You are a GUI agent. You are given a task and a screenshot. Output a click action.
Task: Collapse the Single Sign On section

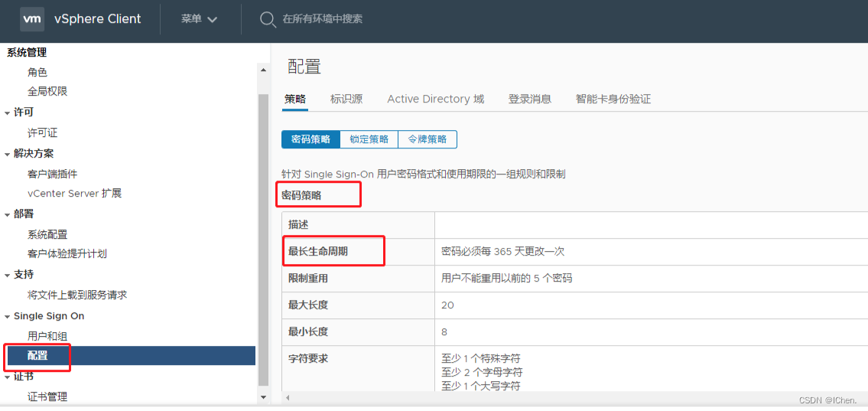(8, 317)
